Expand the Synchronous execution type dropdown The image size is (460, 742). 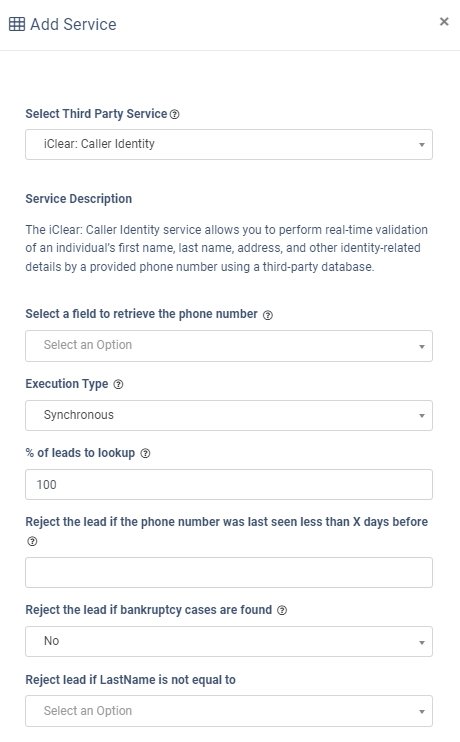(229, 415)
